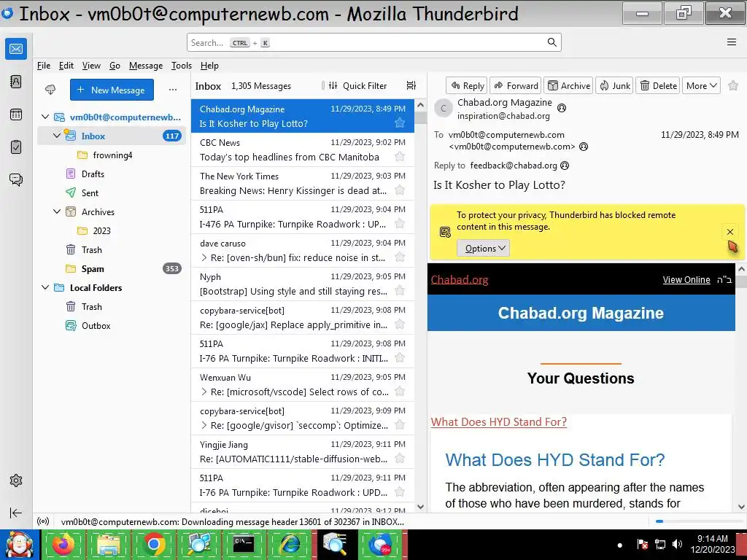
Task: Collapse Local Folders tree
Action: [x=45, y=287]
